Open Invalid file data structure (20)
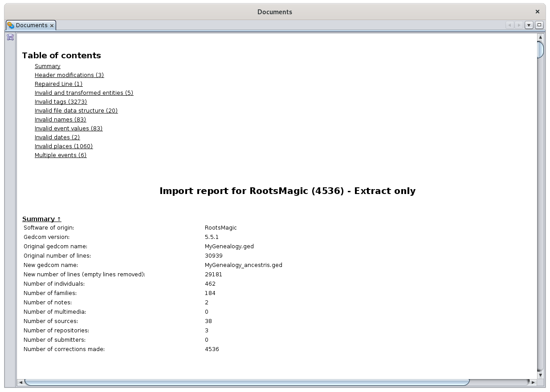The image size is (550, 392). 76,111
